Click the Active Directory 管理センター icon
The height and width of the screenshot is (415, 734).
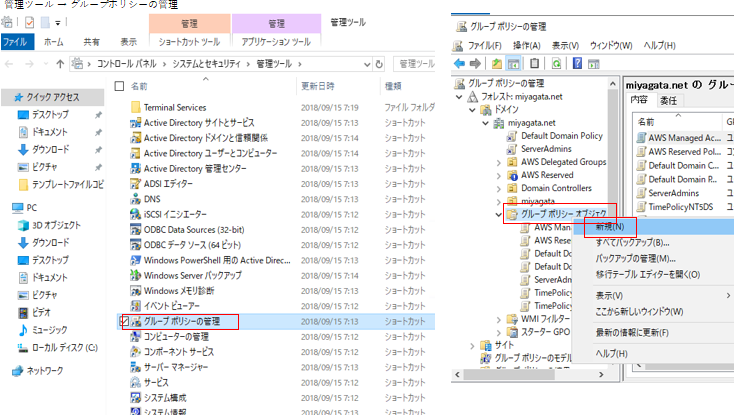(136, 168)
